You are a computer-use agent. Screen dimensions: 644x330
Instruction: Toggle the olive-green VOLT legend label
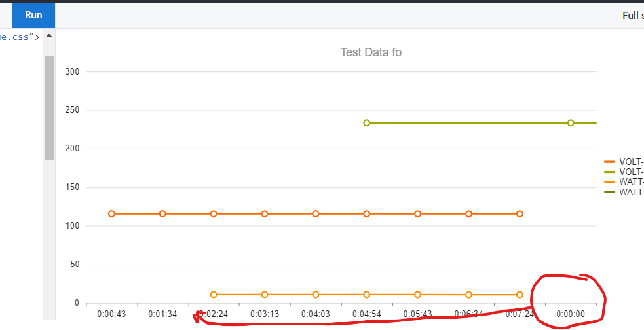631,172
